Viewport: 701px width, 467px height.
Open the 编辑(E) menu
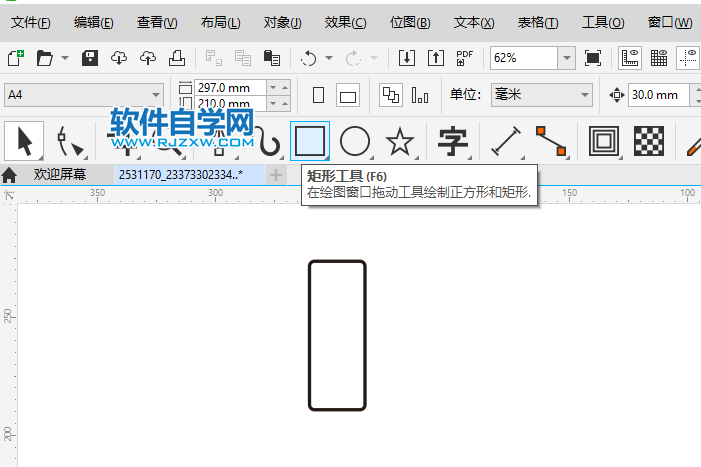pyautogui.click(x=94, y=22)
